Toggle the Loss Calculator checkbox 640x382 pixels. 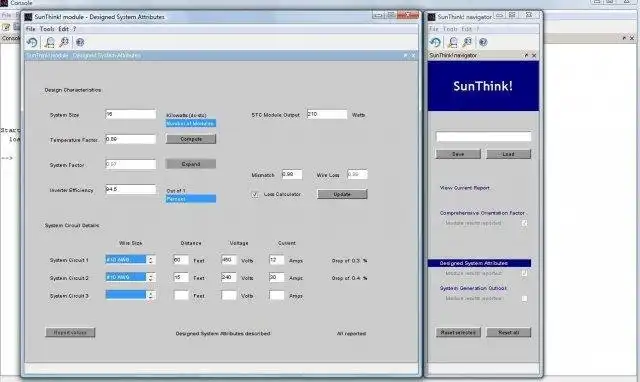[x=255, y=195]
